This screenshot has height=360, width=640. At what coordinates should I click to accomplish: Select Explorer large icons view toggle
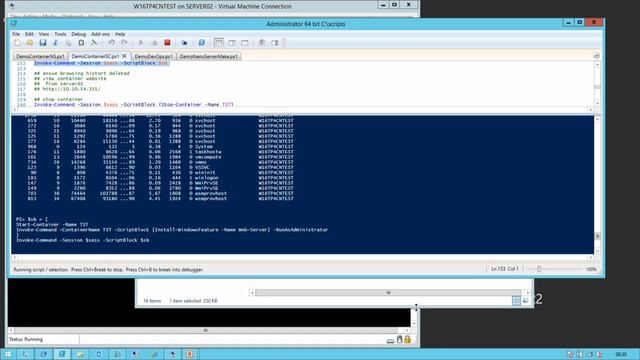(525, 301)
